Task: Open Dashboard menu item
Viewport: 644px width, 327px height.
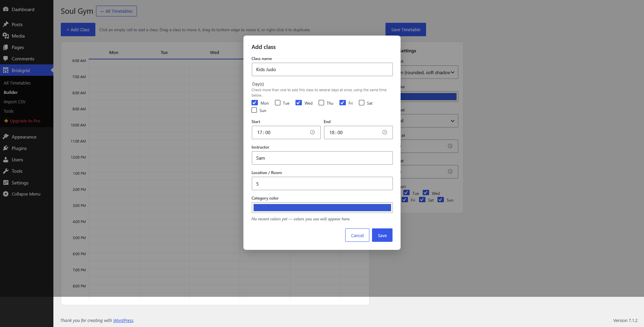Action: point(27,9)
